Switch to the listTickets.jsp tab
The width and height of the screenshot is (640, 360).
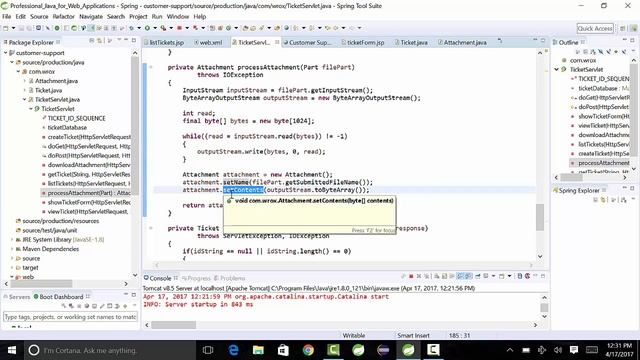[x=164, y=42]
